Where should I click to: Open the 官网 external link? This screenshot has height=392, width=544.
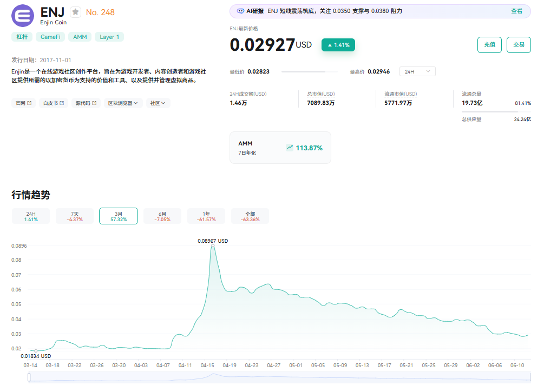click(x=24, y=103)
